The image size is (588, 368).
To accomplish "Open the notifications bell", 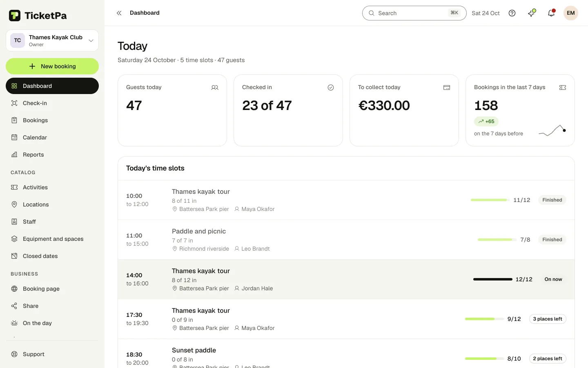I will point(551,13).
